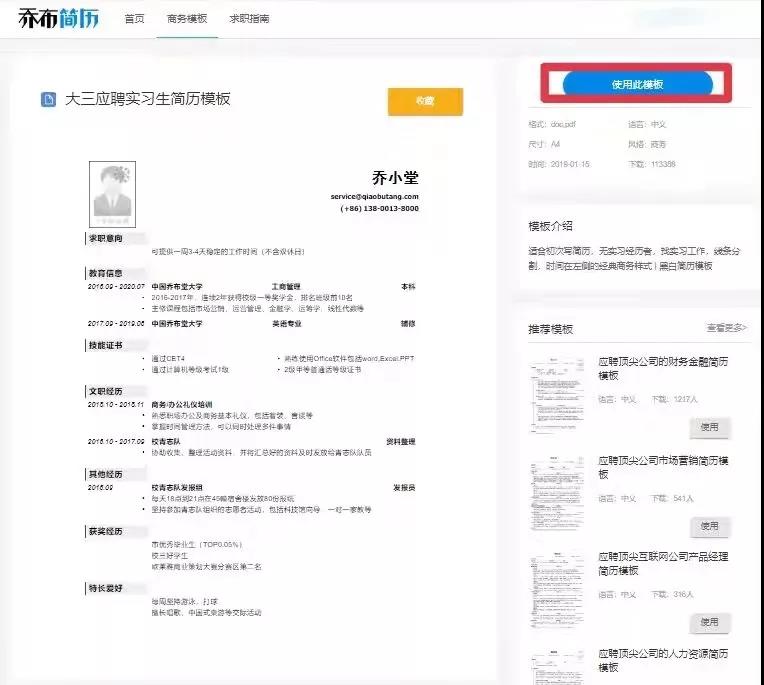Click the document icon beside the template title
The height and width of the screenshot is (685, 764).
click(47, 100)
